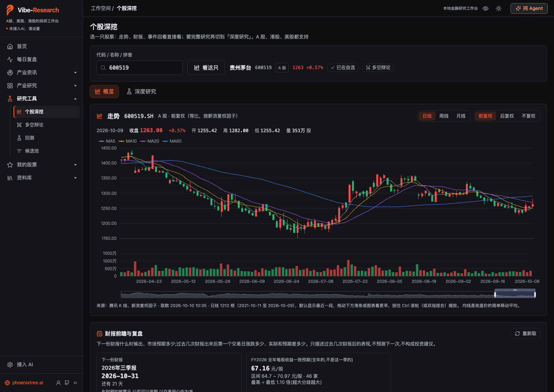Toggle the MA5 legend line

(x=107, y=141)
